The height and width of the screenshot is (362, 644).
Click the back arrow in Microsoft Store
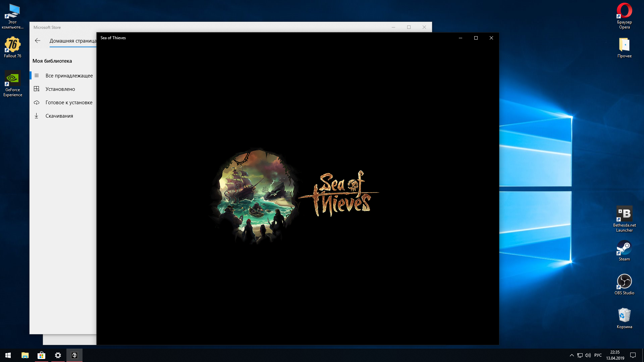[x=38, y=41]
